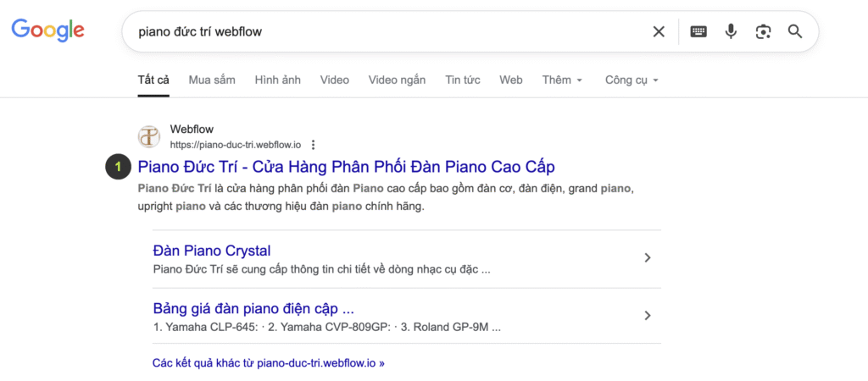Select the Video ngắn tab
This screenshot has height=381, width=868.
point(397,80)
